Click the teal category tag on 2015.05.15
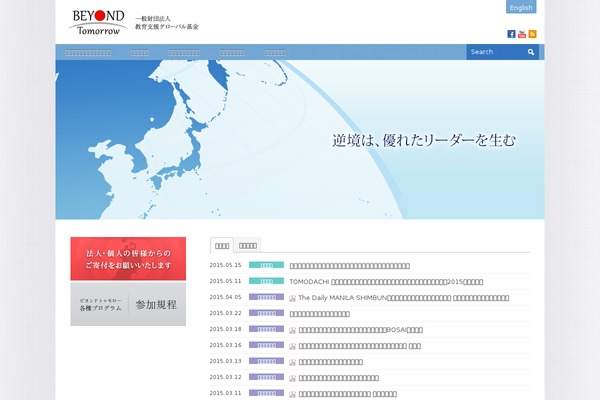Image resolution: width=600 pixels, height=400 pixels. (266, 266)
